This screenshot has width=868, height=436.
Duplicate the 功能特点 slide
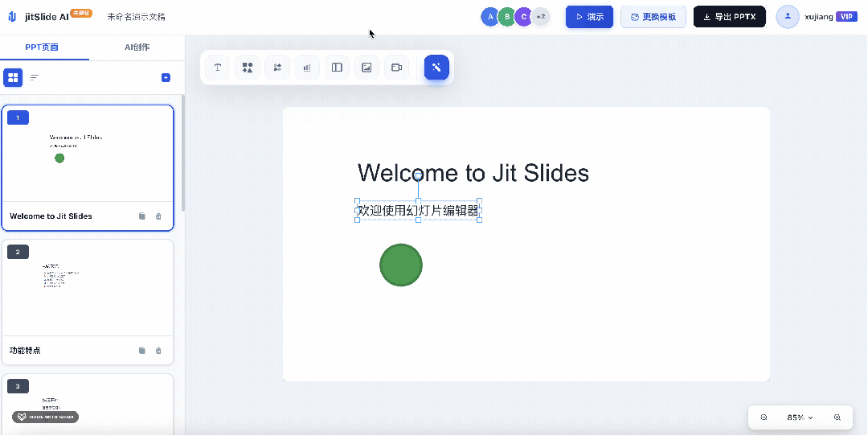pos(142,350)
